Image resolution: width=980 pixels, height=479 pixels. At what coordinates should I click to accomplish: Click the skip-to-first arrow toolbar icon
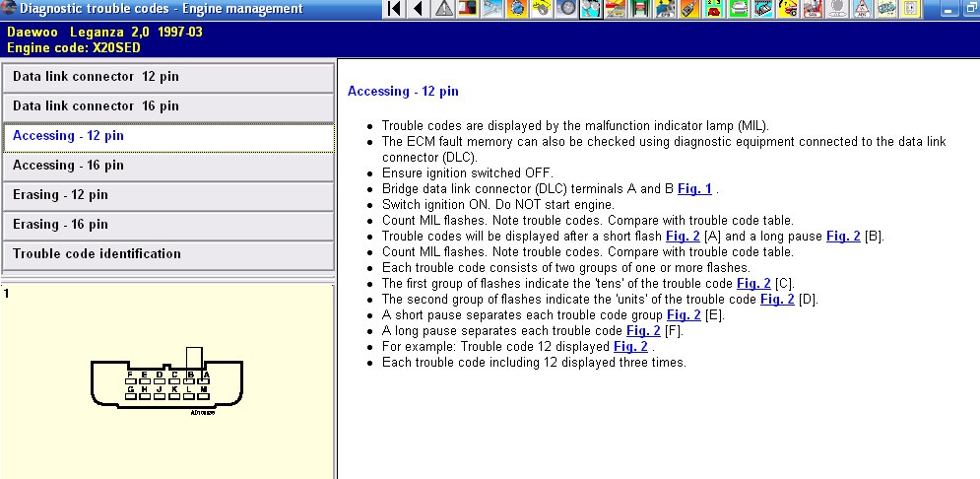394,10
